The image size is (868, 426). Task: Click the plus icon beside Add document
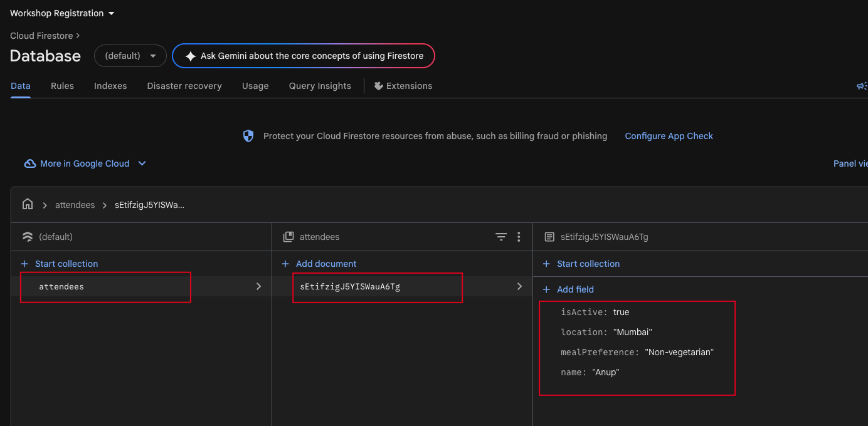[x=285, y=264]
